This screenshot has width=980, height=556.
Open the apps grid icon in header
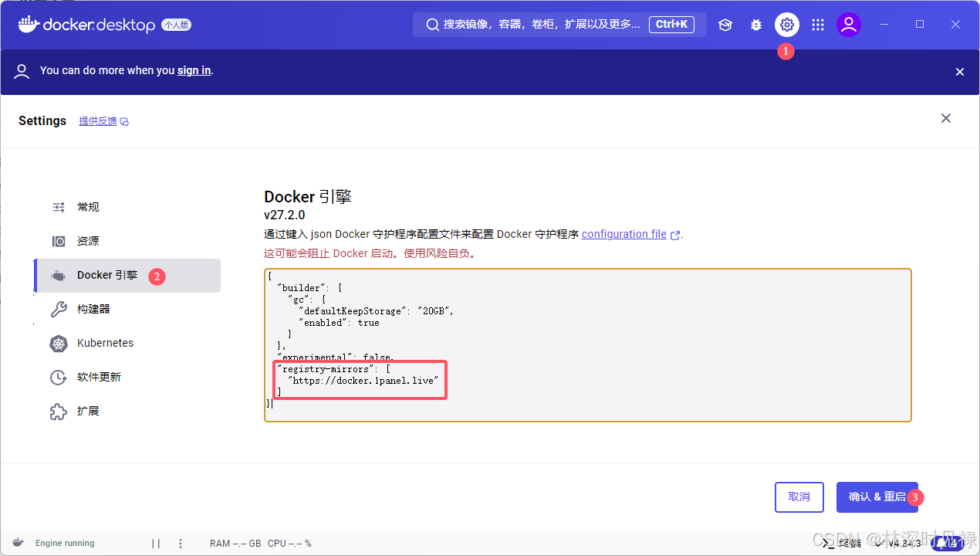[818, 25]
